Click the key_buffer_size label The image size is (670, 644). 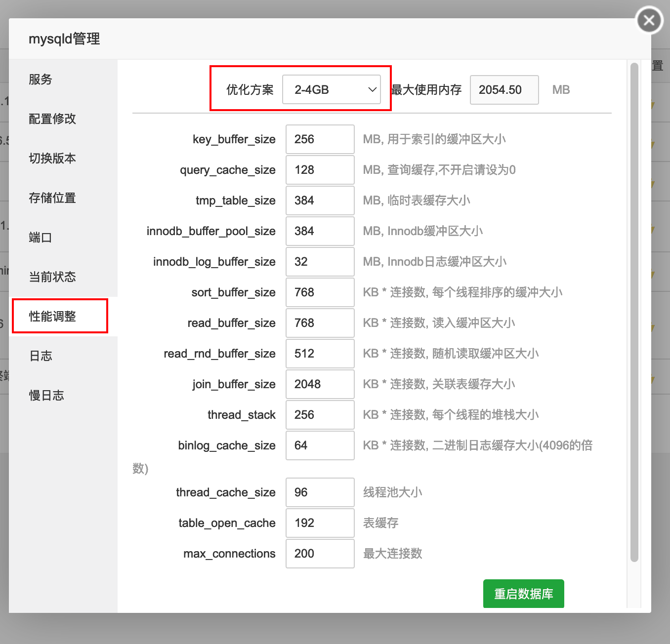(234, 139)
